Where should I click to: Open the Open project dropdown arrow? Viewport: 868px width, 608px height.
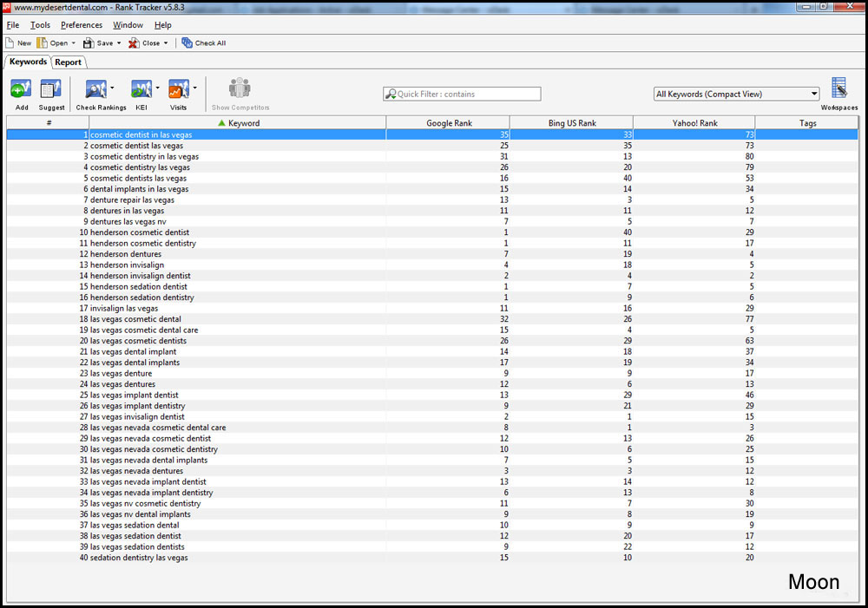pyautogui.click(x=73, y=42)
